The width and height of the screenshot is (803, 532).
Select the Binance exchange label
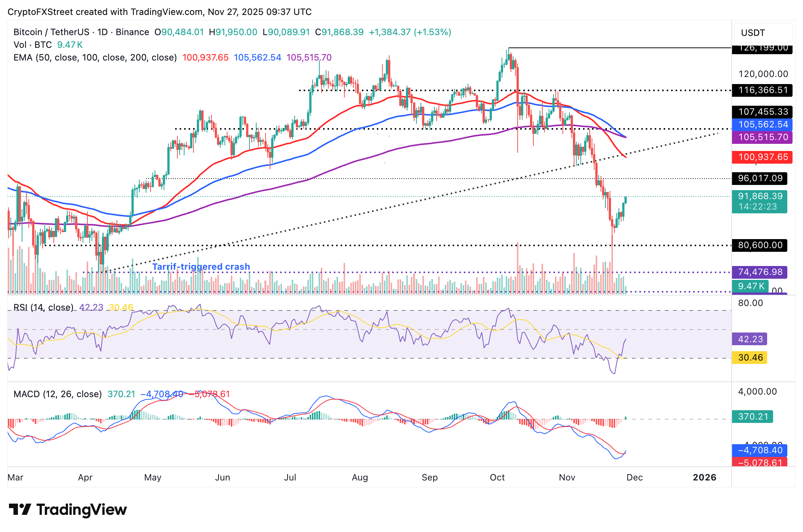tap(133, 32)
